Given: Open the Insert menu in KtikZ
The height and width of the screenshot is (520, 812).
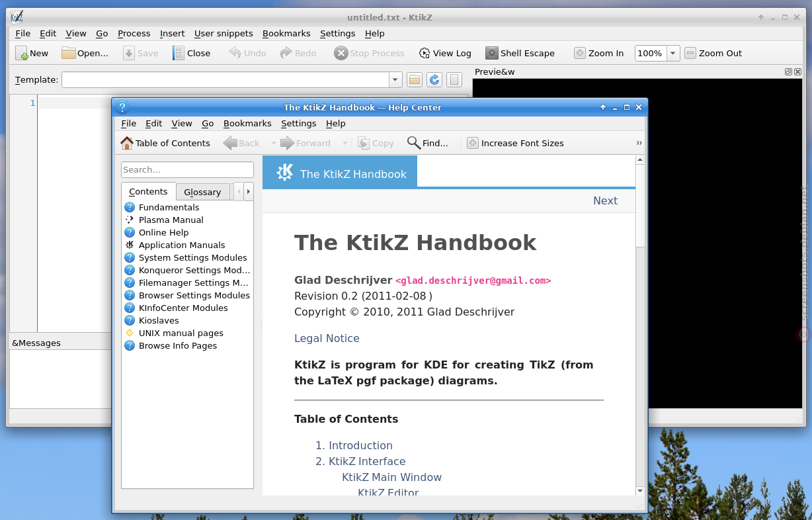Looking at the screenshot, I should [172, 33].
